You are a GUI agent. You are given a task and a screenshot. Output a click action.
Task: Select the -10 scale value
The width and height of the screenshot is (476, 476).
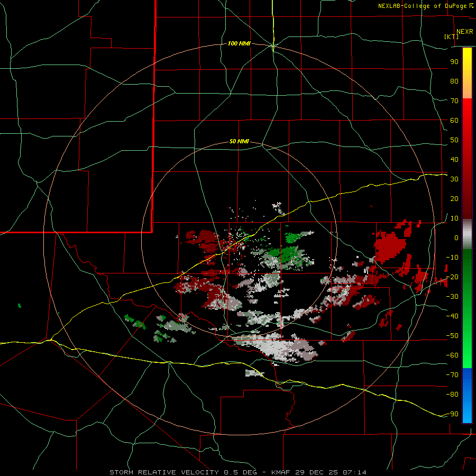[452, 258]
